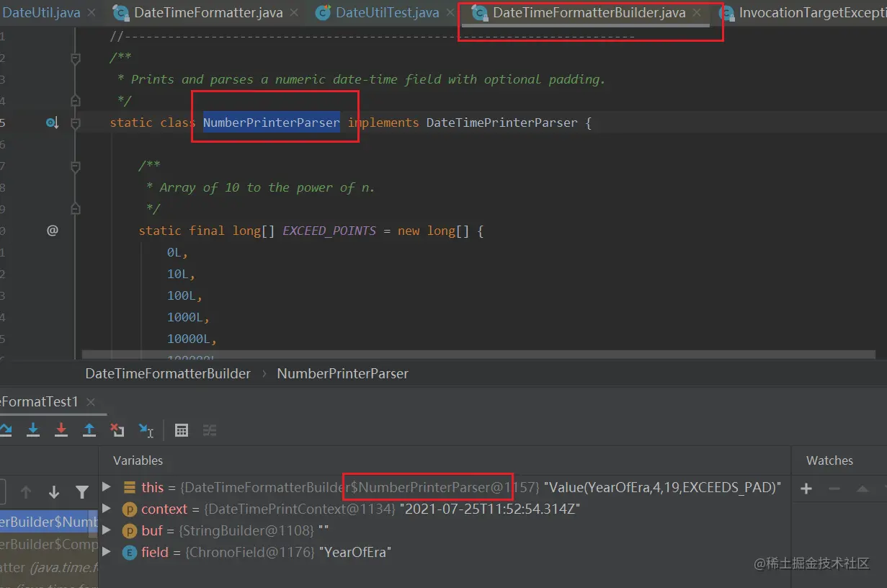Click selected NumberPrinterParser class name in code
Screen dimensions: 887x588
(x=271, y=122)
